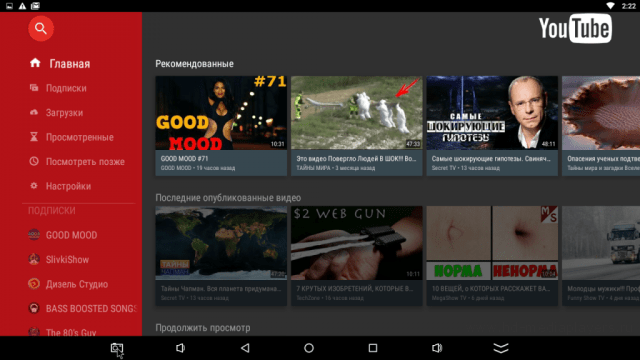Collapse navigation bar with the double-chevron icon
Screen dimensions: 640x360
501,348
